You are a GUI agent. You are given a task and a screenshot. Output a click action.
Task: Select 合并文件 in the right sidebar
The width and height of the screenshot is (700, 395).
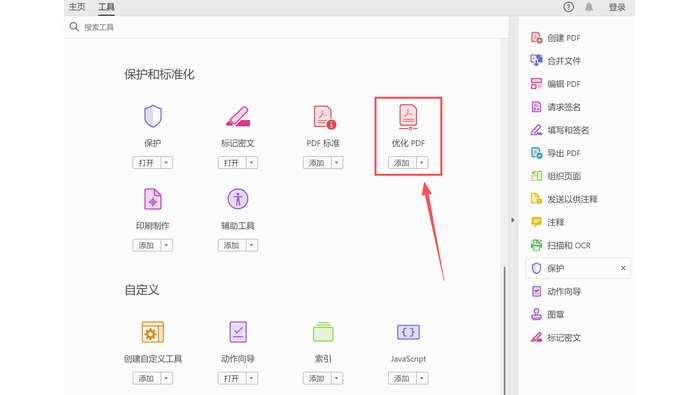(x=555, y=61)
